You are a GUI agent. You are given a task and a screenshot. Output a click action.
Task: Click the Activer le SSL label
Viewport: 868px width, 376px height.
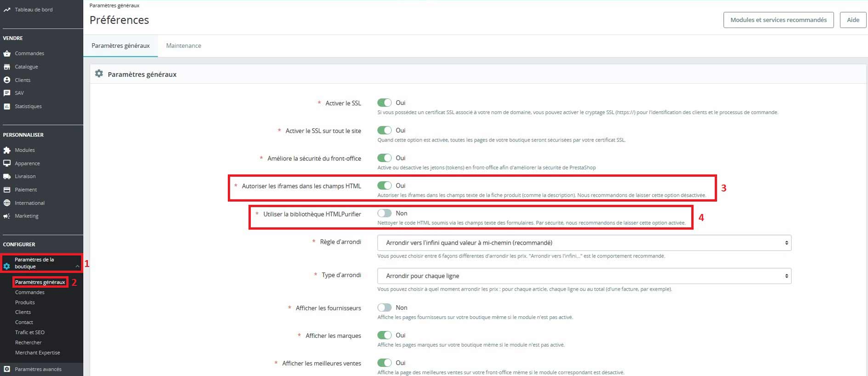pos(343,103)
